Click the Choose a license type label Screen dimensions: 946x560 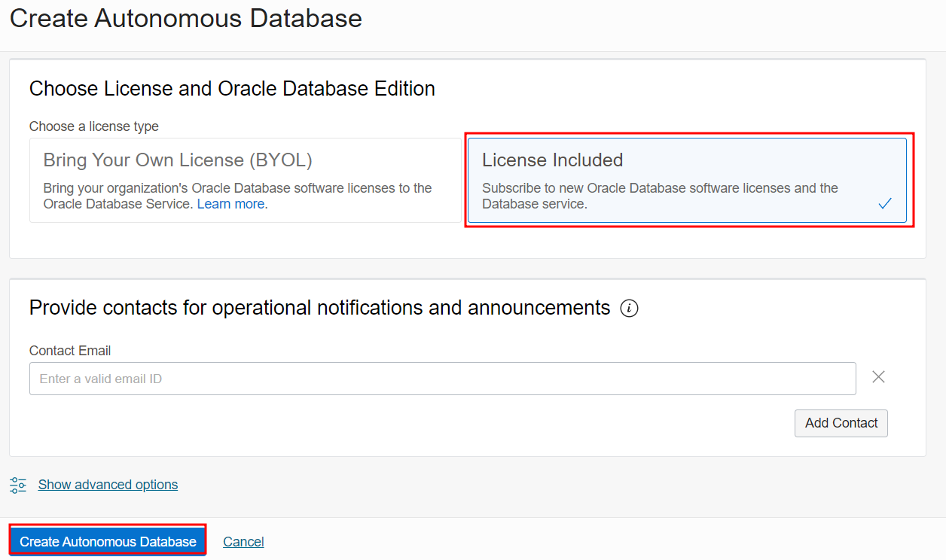point(94,126)
